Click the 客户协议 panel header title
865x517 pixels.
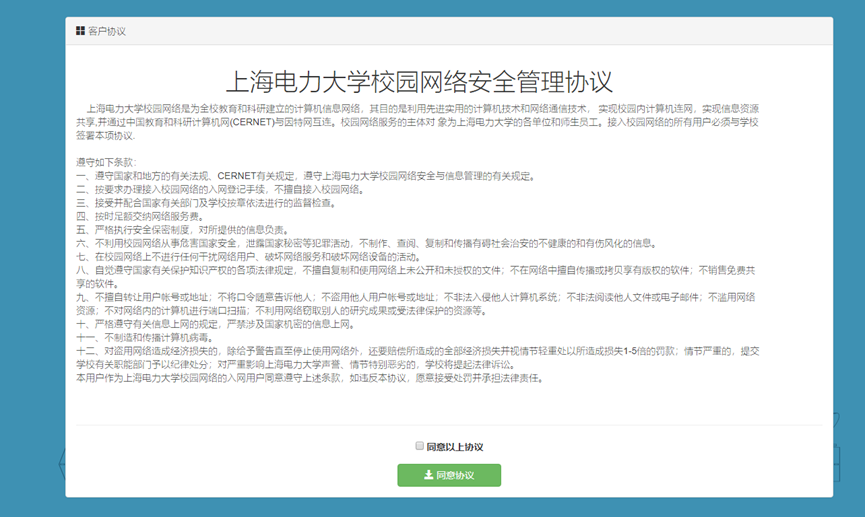[107, 31]
